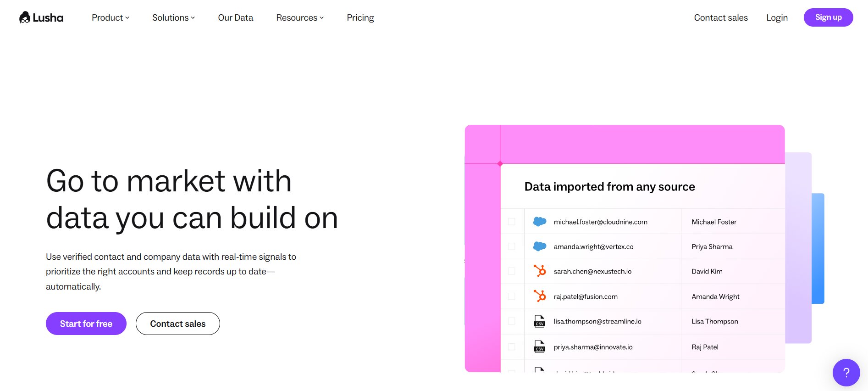
Task: Click CSV file icon beside lisa.thompson email
Action: tap(540, 321)
